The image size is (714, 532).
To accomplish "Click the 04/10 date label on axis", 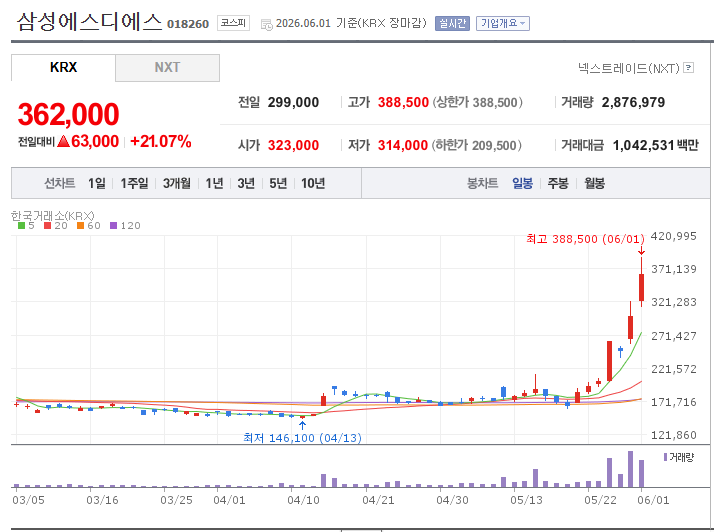I will [x=303, y=500].
